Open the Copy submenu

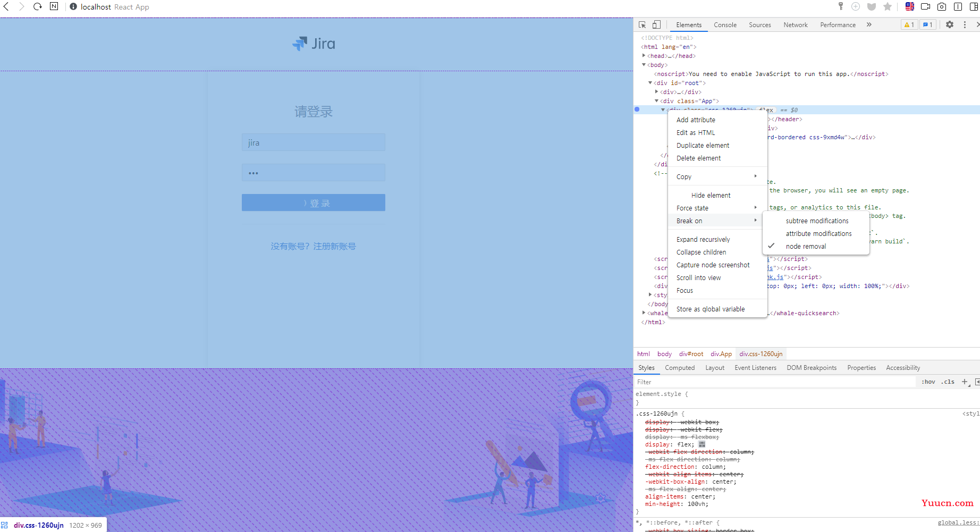tap(717, 176)
